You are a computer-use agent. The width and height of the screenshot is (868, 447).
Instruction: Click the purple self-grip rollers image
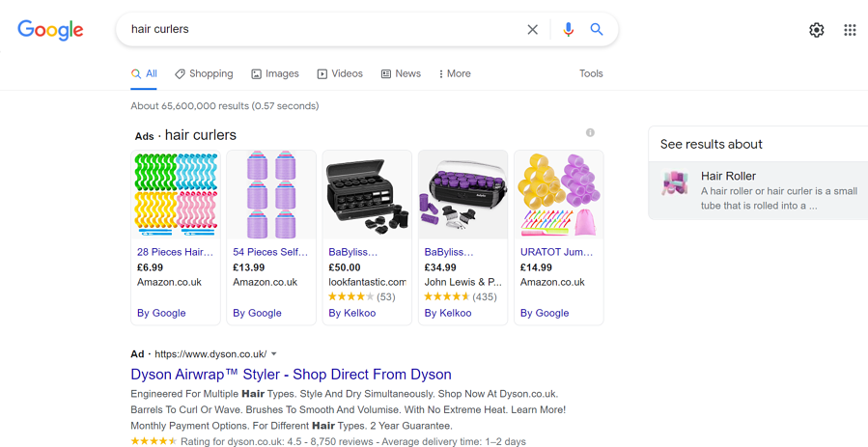271,195
